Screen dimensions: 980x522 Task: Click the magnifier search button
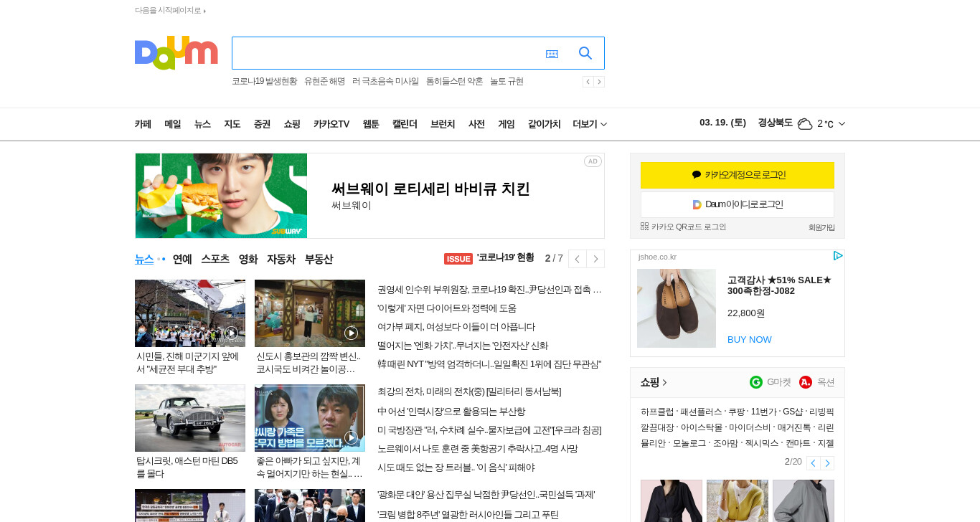585,53
